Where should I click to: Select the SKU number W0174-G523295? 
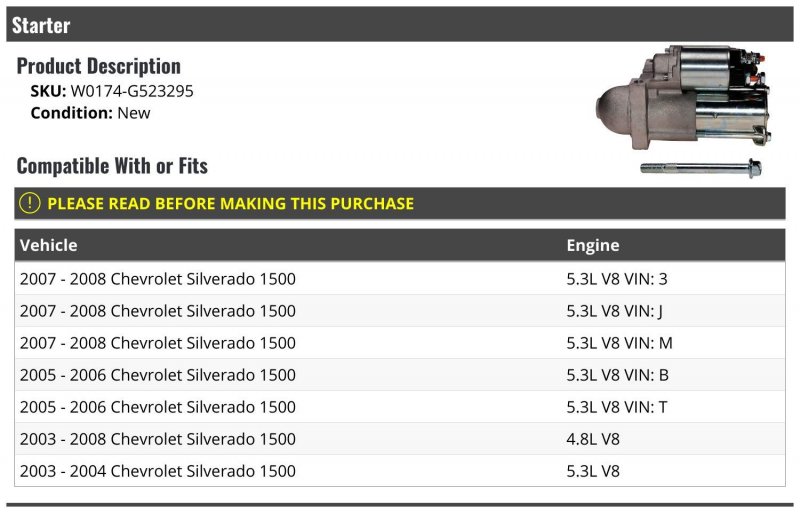coord(131,91)
